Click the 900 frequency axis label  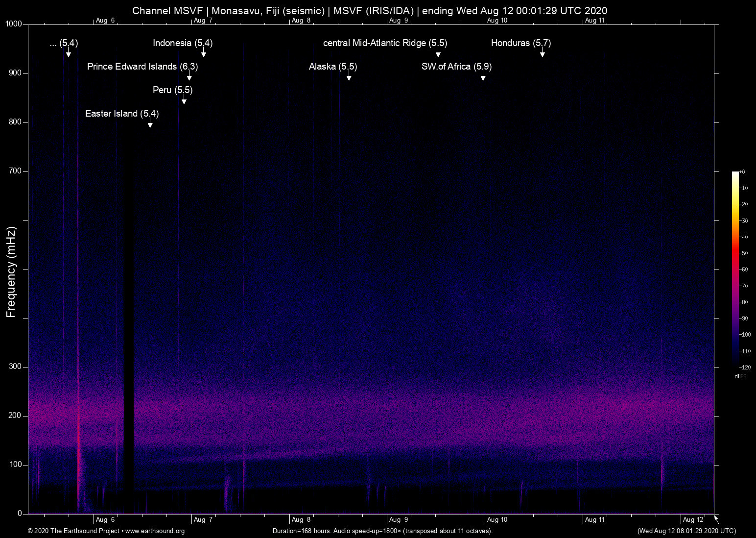[16, 73]
